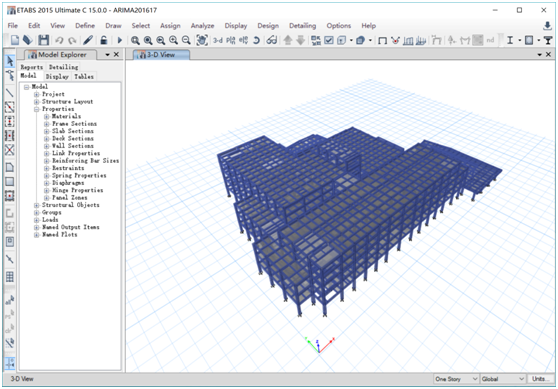
Task: Close the Model Explorer panel
Action: 116,54
